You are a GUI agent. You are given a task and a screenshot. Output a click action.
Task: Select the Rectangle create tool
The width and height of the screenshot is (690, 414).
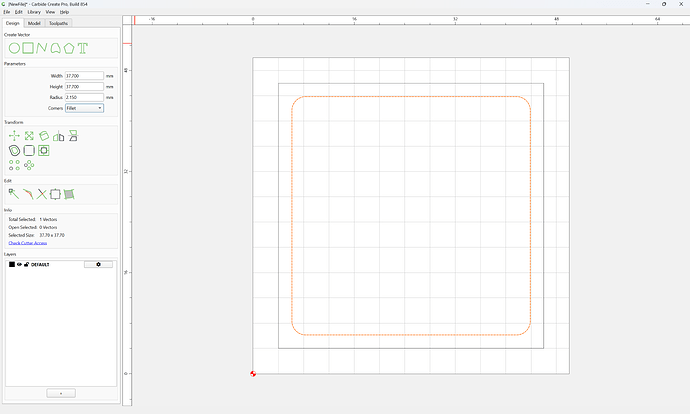pos(28,48)
